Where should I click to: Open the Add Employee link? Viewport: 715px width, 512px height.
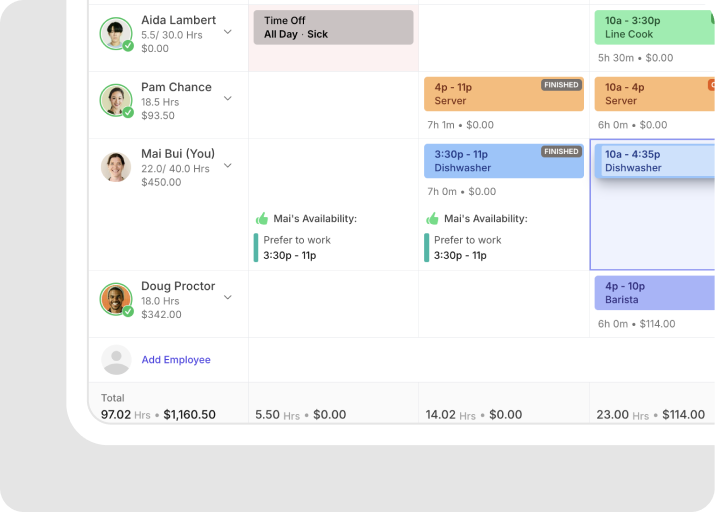pyautogui.click(x=176, y=360)
